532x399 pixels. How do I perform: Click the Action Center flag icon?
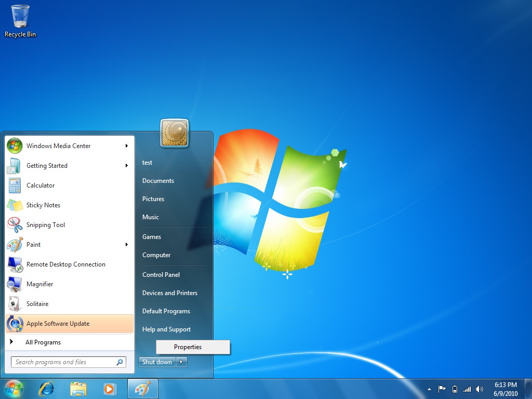pos(442,389)
